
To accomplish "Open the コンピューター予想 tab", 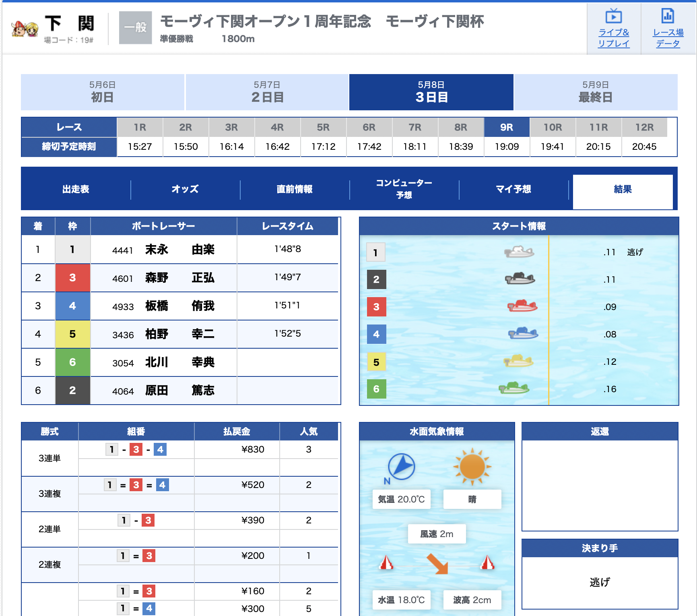I will pos(404,189).
